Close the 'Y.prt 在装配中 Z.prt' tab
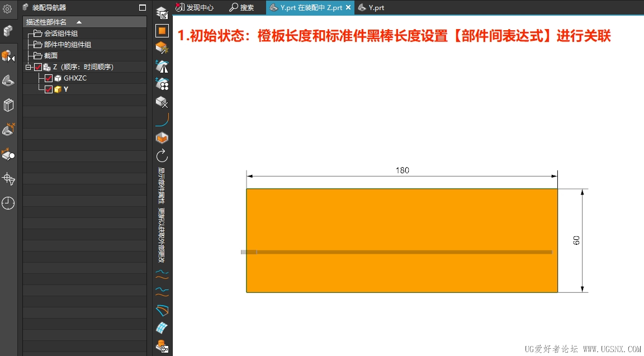The height and width of the screenshot is (356, 644). point(348,7)
